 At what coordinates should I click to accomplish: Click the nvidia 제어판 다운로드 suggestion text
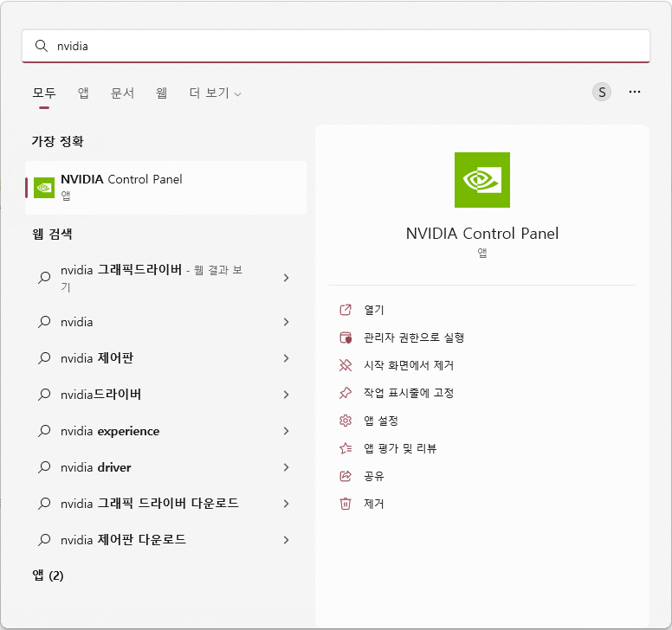[x=124, y=540]
